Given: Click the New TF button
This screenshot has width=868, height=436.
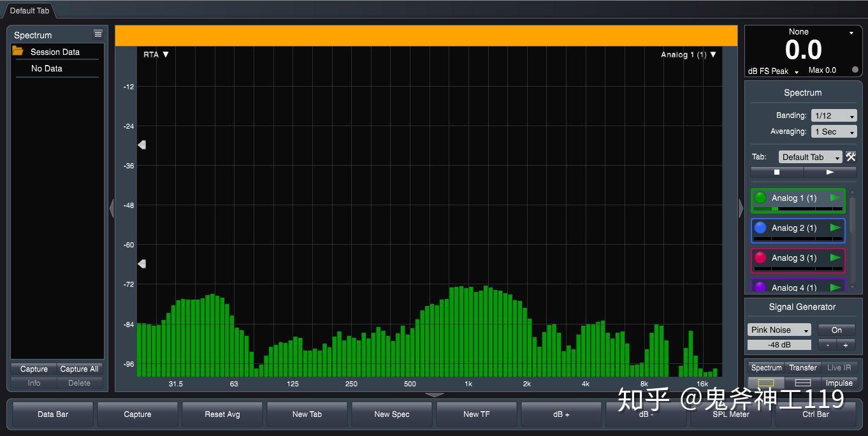Looking at the screenshot, I should [x=476, y=414].
